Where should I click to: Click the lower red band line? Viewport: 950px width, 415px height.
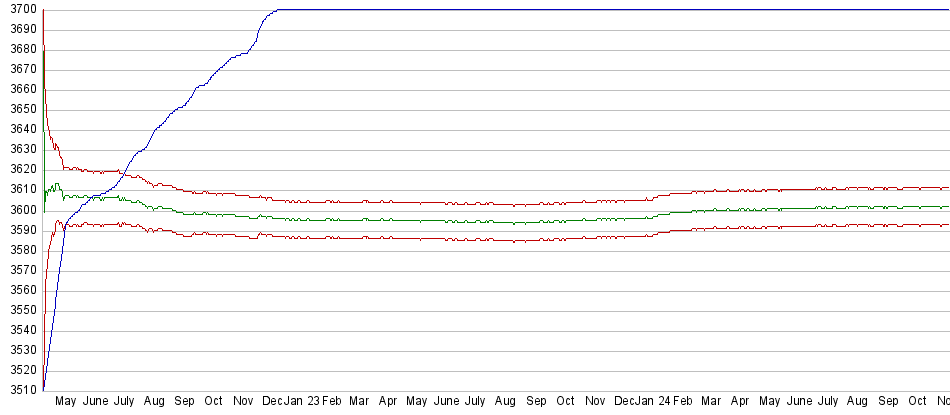(x=450, y=239)
